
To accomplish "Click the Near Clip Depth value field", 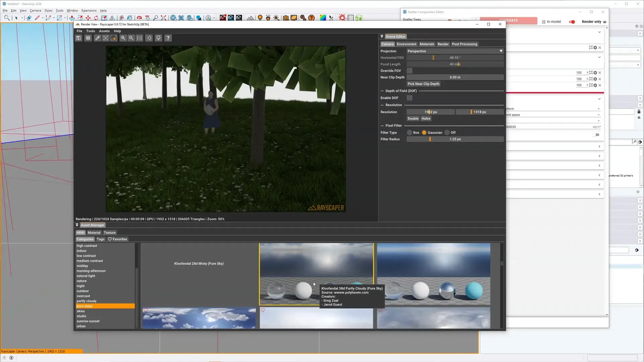I will pos(455,77).
